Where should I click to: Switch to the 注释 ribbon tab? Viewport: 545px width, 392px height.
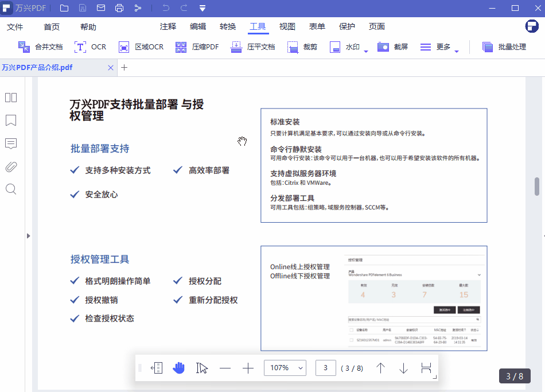[169, 26]
